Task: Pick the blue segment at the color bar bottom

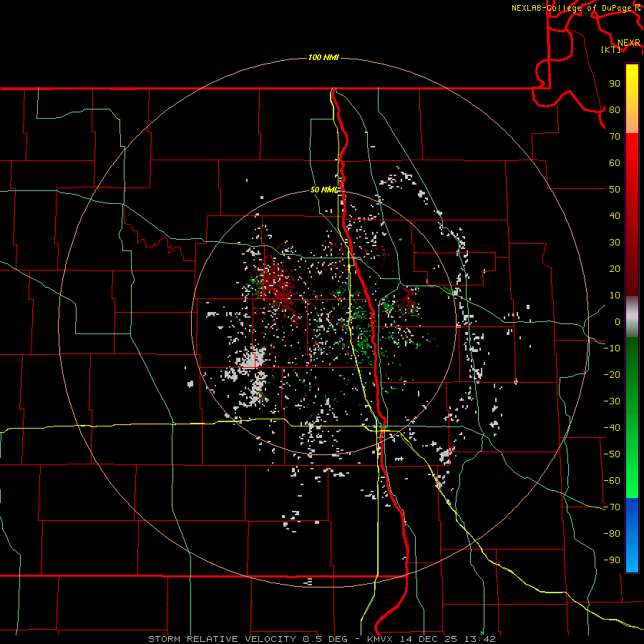Action: [632, 535]
